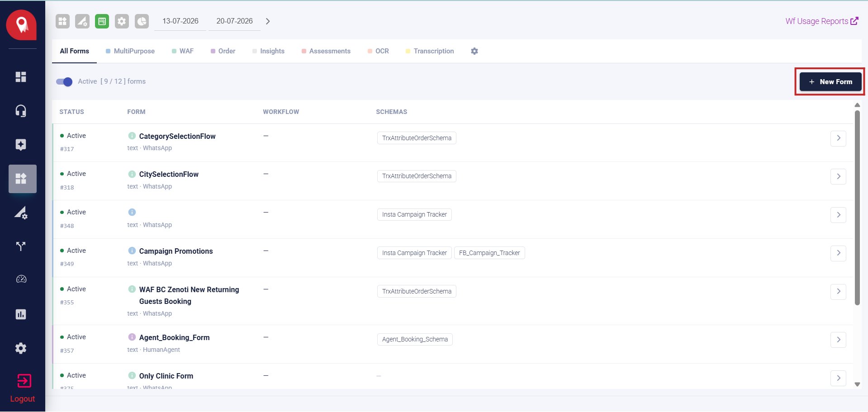
Task: Click the start date field 13-07-2026
Action: coord(180,21)
